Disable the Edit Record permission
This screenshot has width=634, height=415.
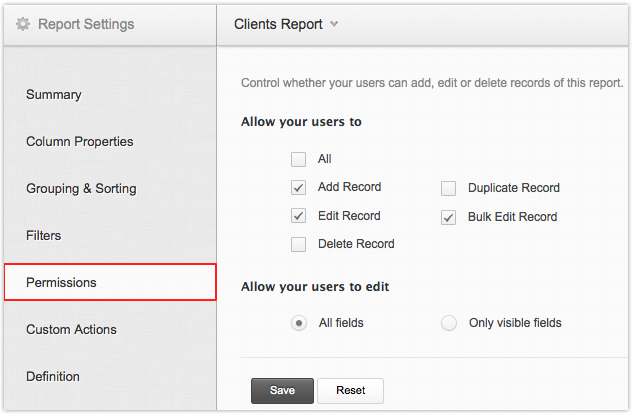[298, 215]
